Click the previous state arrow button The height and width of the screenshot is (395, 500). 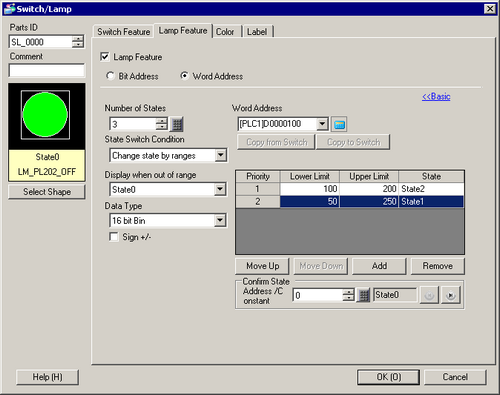[x=429, y=295]
